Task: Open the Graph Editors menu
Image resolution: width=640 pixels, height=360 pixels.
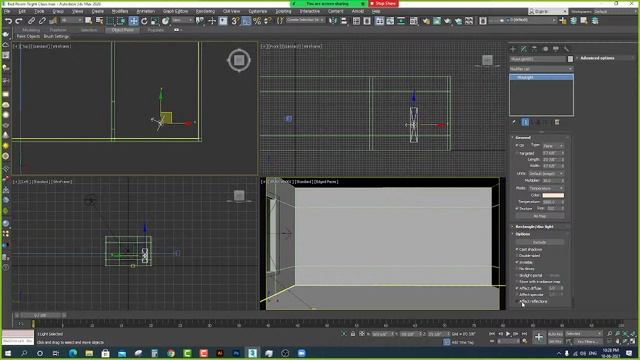Action: (x=175, y=11)
